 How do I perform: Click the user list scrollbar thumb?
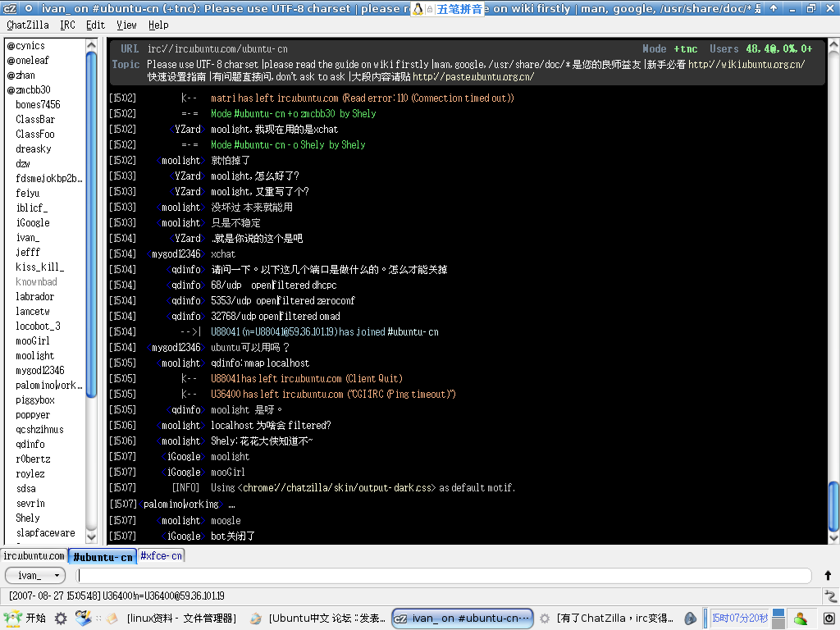pyautogui.click(x=91, y=225)
